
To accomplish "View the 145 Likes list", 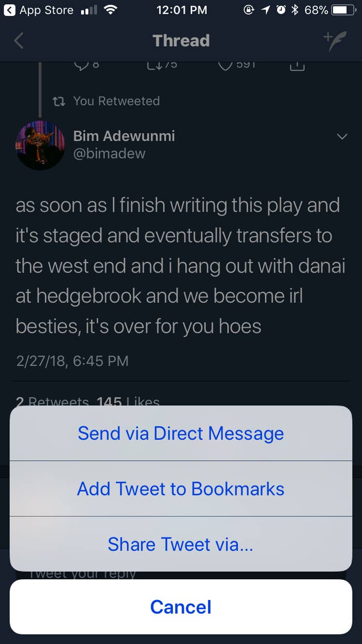I will [128, 401].
